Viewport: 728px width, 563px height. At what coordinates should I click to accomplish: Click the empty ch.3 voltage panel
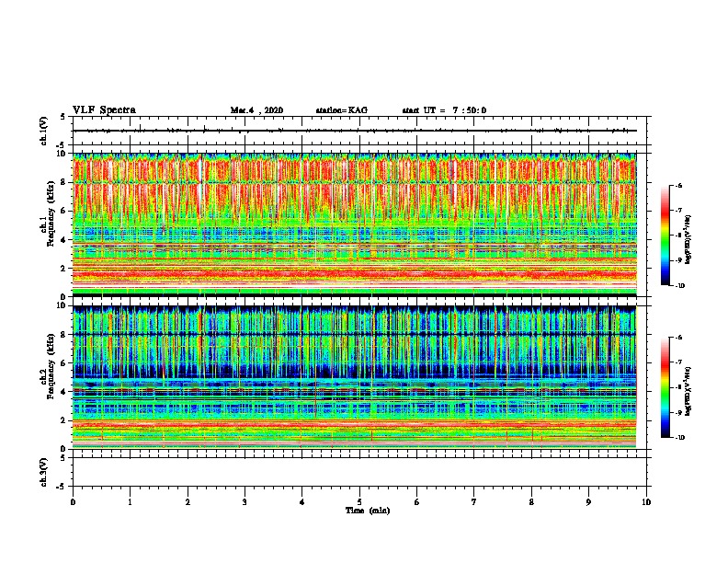[359, 472]
